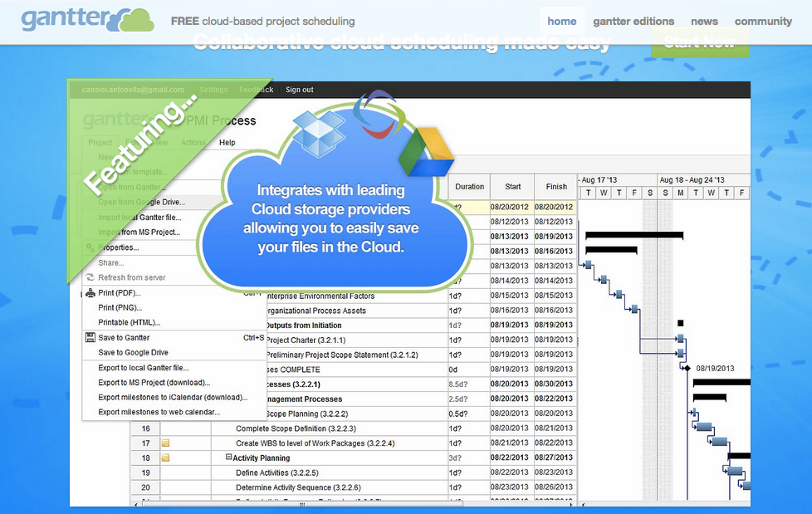Click Preliminary Project Scope Statement (3.2.1.2) task
Viewport: 812px width, 514px height.
(x=342, y=355)
